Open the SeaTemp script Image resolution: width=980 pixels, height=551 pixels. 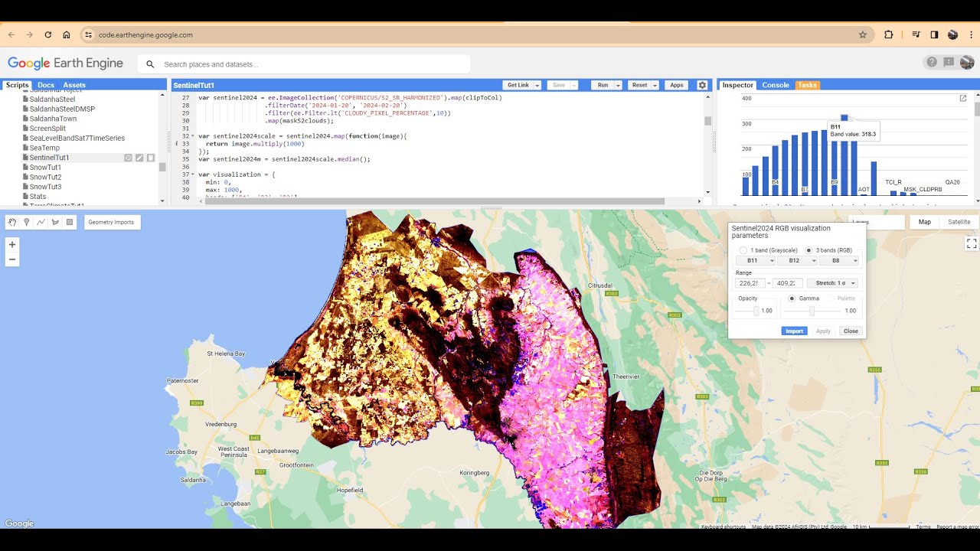pos(44,148)
